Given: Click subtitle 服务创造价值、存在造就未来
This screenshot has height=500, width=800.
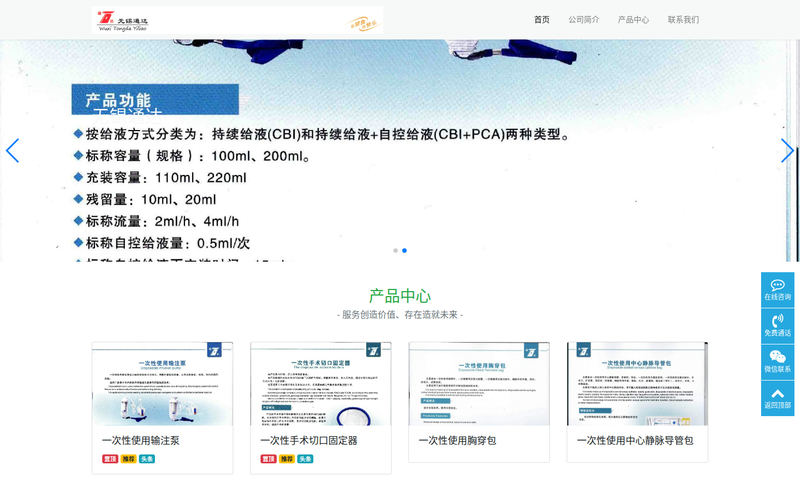Looking at the screenshot, I should (x=400, y=315).
